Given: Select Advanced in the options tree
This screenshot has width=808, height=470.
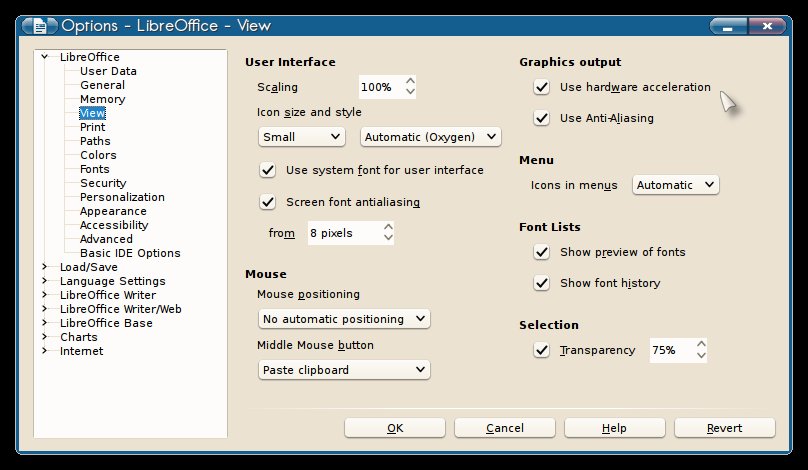Looking at the screenshot, I should [x=106, y=239].
